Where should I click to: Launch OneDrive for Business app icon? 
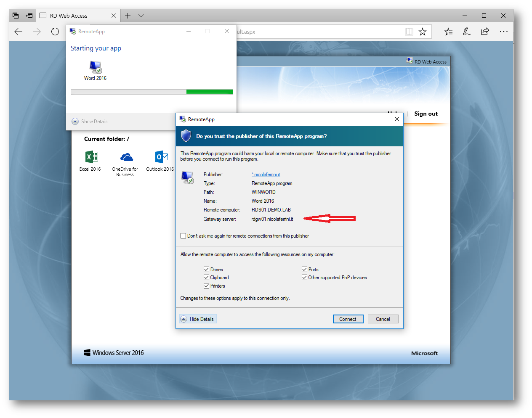pyautogui.click(x=126, y=158)
